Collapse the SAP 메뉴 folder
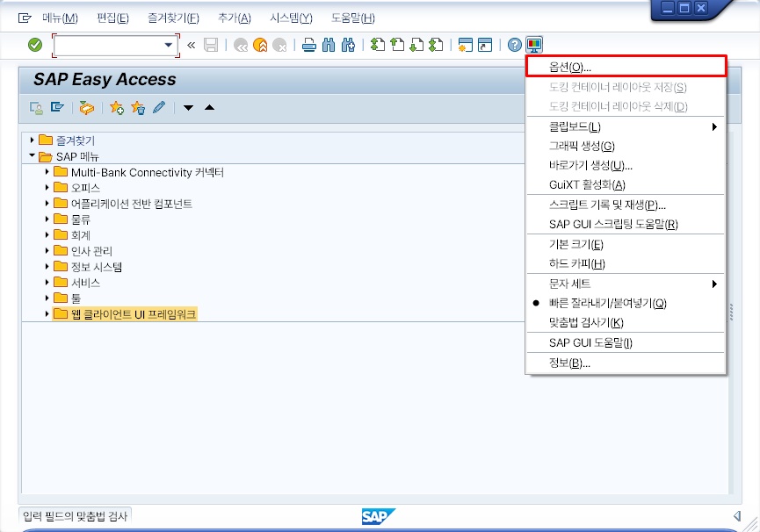The height and width of the screenshot is (532, 760). click(x=32, y=156)
